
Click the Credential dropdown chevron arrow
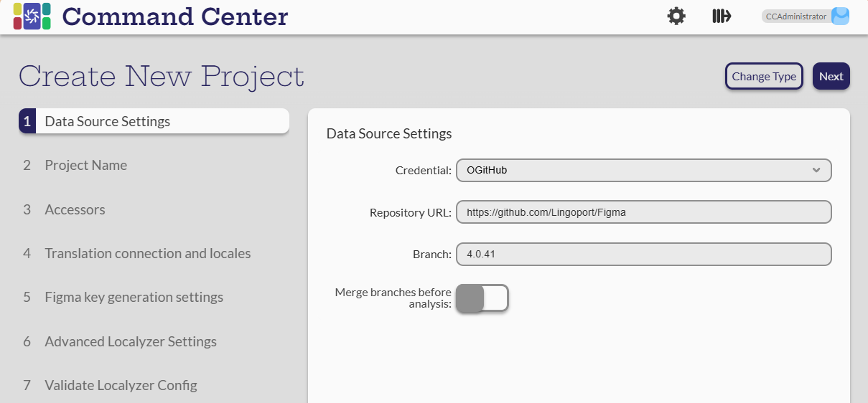click(816, 170)
